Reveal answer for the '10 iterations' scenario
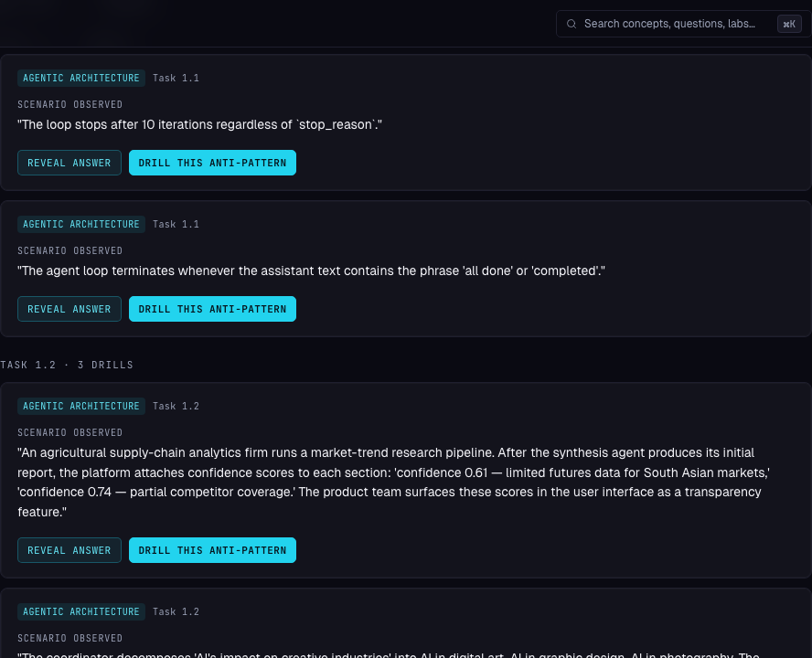812x658 pixels. [x=69, y=163]
